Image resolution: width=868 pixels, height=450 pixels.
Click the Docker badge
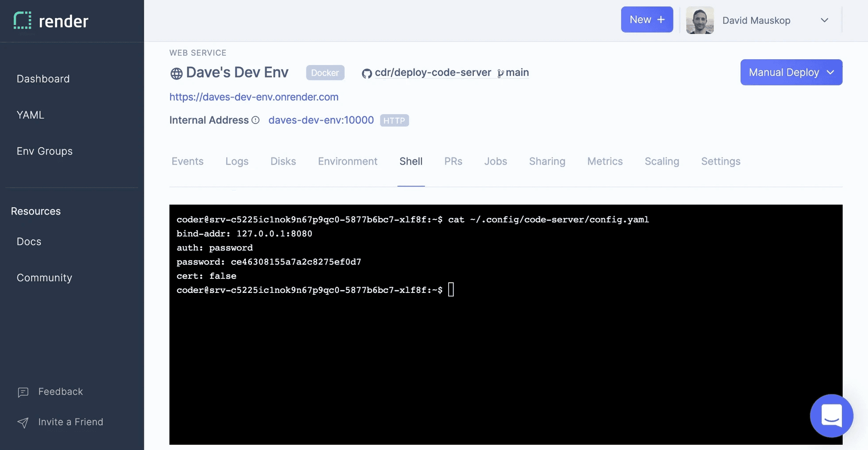point(325,73)
